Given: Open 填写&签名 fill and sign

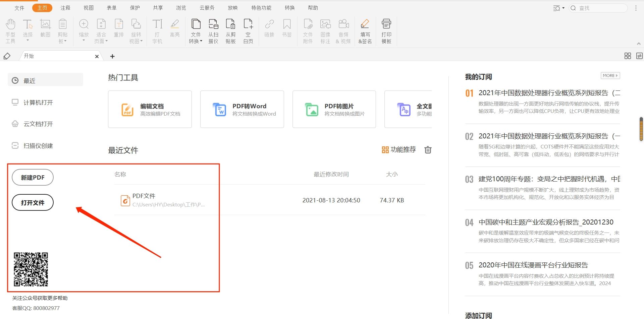Looking at the screenshot, I should point(365,30).
